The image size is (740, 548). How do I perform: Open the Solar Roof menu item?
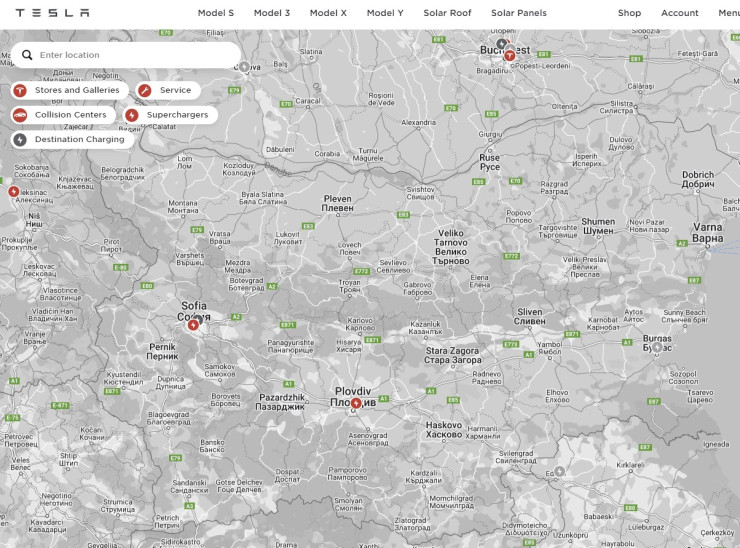tap(447, 13)
